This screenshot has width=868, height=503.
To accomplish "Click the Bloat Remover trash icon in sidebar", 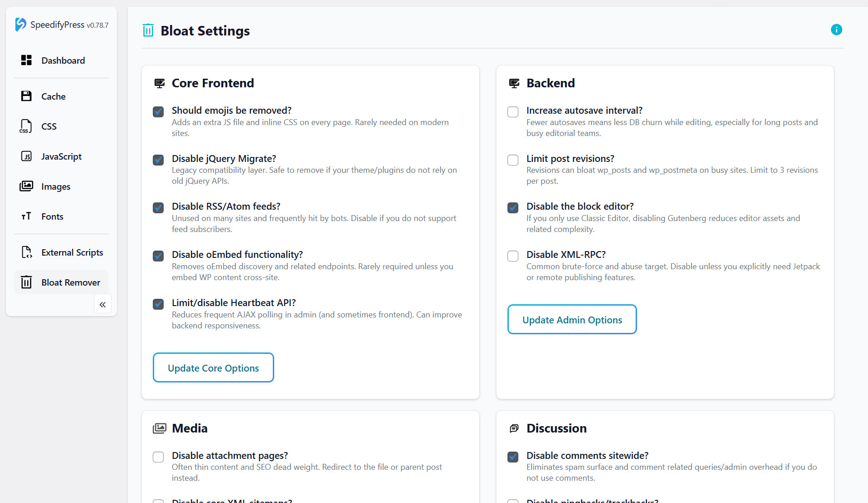I will (26, 282).
